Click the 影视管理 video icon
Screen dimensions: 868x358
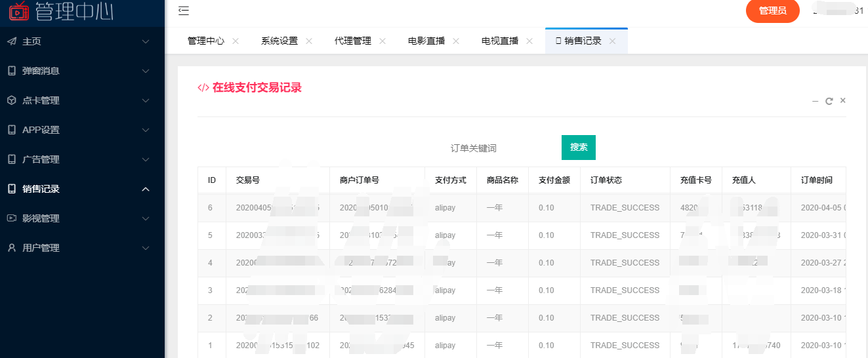(x=12, y=218)
